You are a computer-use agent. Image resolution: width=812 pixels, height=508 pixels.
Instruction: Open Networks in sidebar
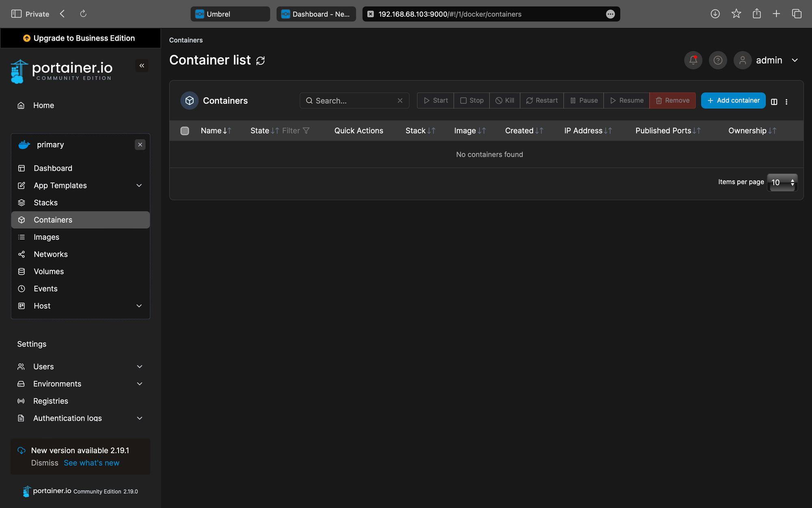pos(80,254)
